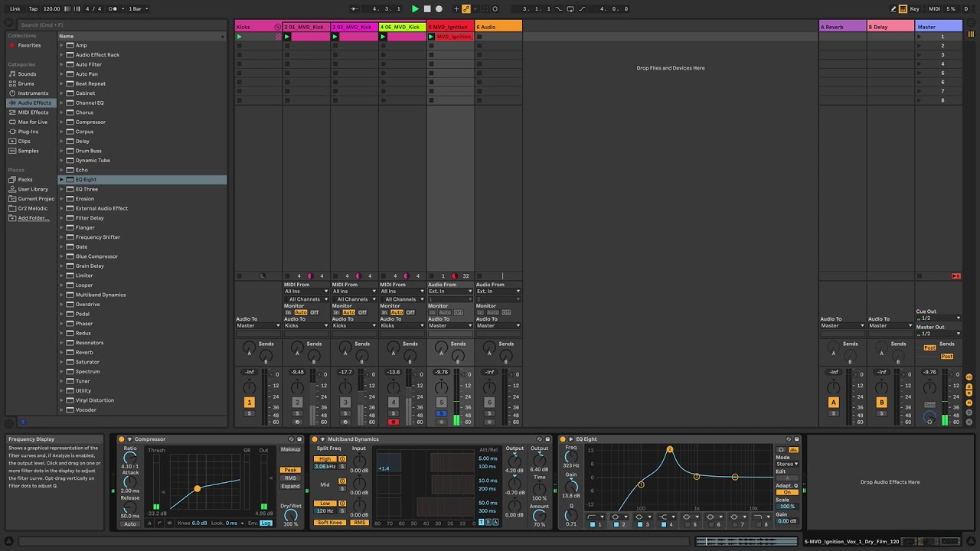980x551 pixels.
Task: Open MIDI Effects category
Action: coord(33,112)
